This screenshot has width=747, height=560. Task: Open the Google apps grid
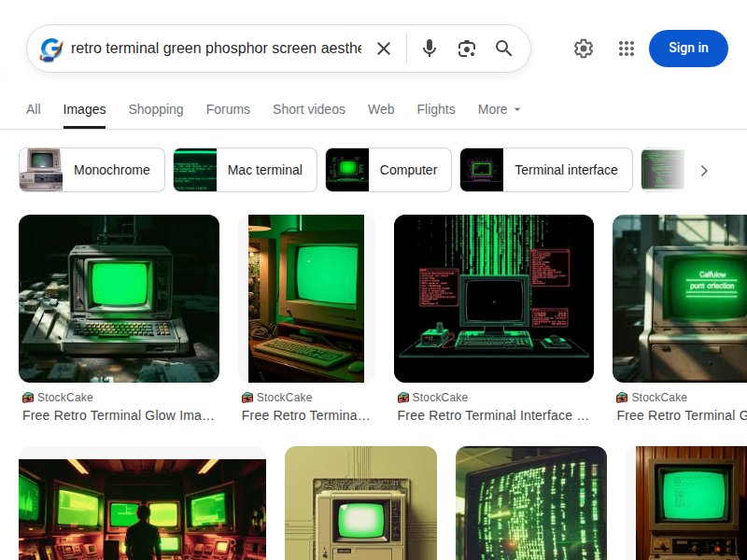click(627, 48)
